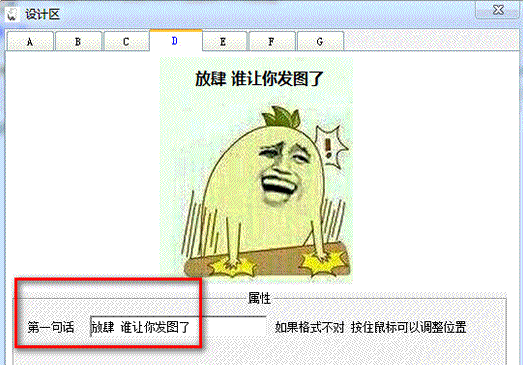Screen dimensions: 523x365
Task: Close the 设计区 window
Action: coord(498,9)
